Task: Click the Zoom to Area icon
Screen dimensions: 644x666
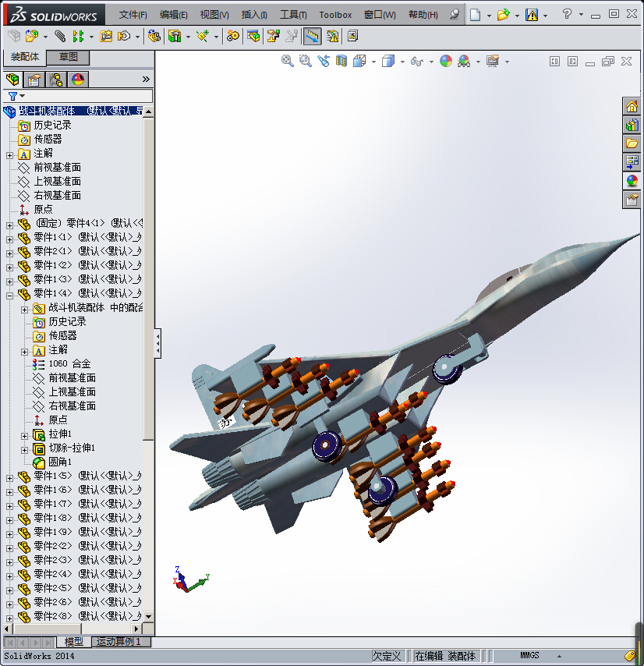Action: pyautogui.click(x=305, y=61)
